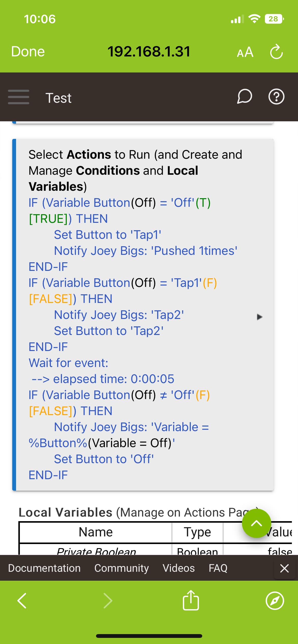Open the hamburger navigation menu
This screenshot has width=298, height=644.
click(19, 97)
